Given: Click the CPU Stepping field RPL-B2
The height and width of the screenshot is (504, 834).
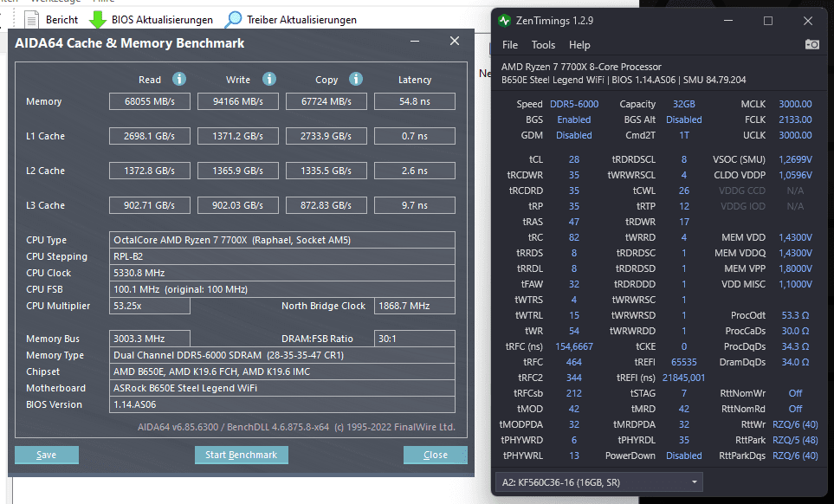Looking at the screenshot, I should coord(282,256).
